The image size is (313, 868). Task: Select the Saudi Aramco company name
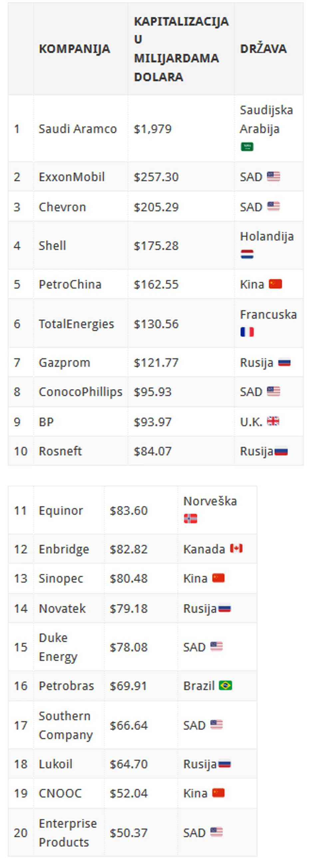pyautogui.click(x=78, y=129)
